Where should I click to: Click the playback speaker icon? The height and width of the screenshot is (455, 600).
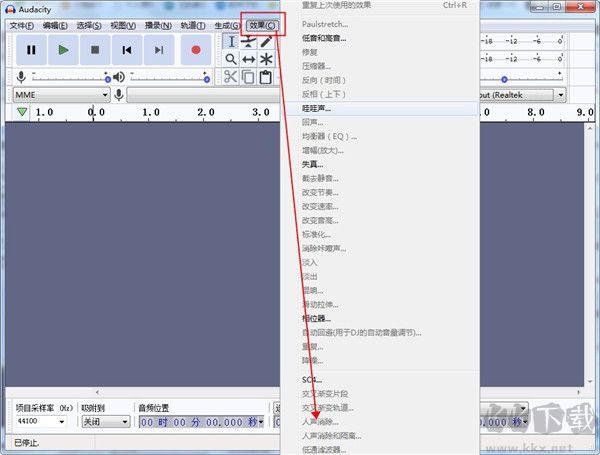click(119, 77)
